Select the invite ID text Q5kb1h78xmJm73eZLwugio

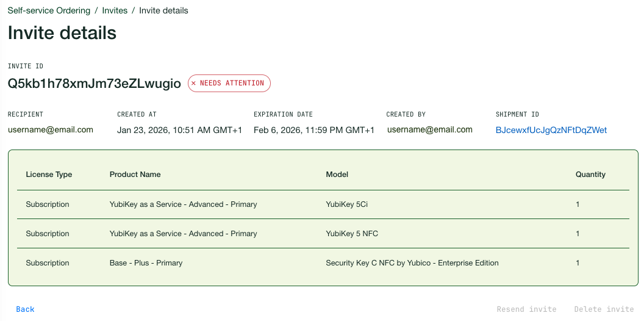[94, 84]
